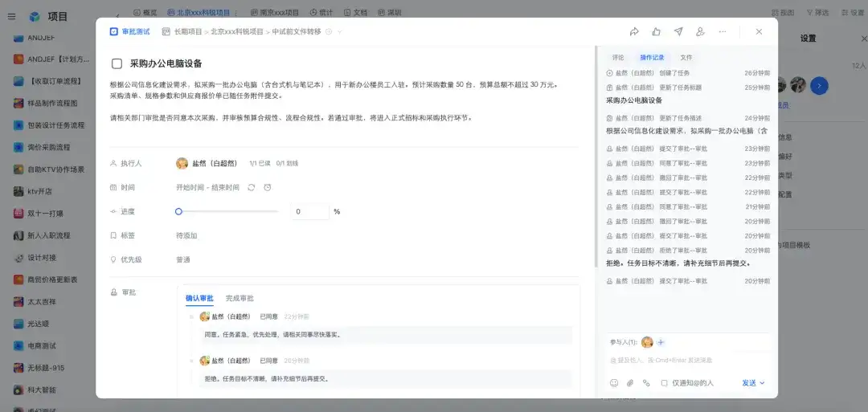The height and width of the screenshot is (412, 868).
Task: Click 光达顺 project icon in sidebar
Action: pos(18,324)
